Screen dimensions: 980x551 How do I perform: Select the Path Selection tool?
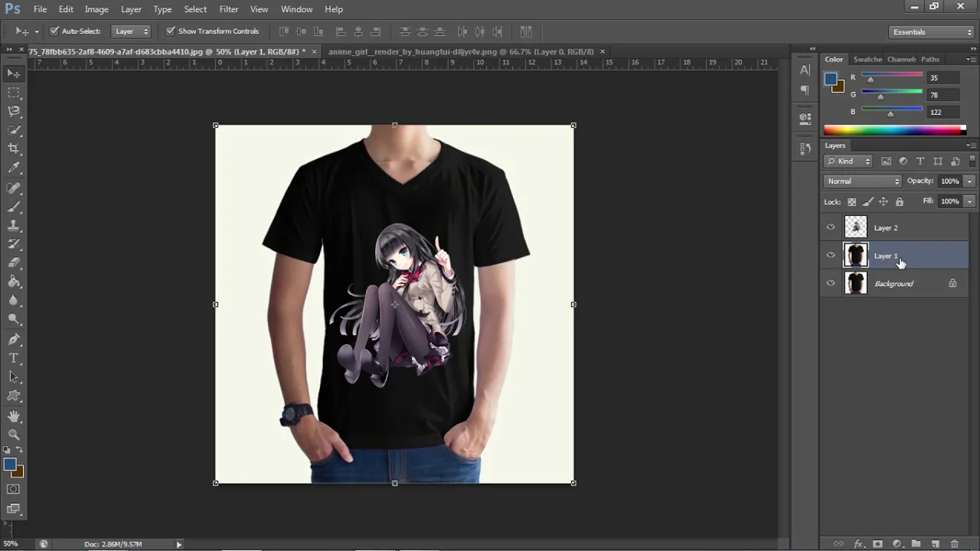[14, 377]
